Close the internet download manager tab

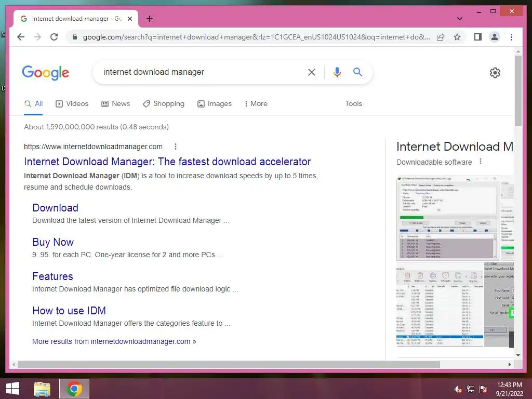(x=130, y=19)
